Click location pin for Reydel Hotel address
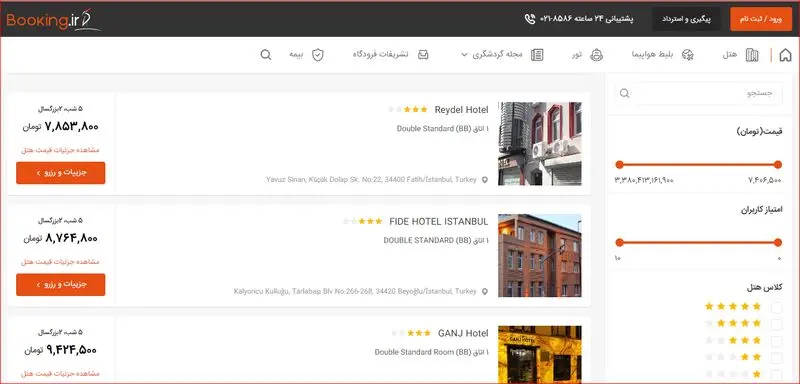 [485, 180]
